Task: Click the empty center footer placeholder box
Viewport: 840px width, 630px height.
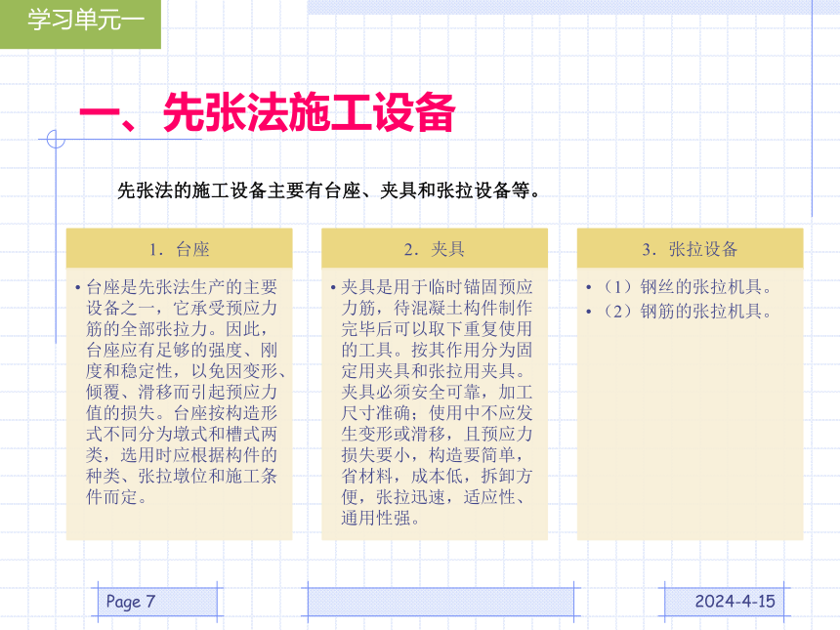Action: [x=441, y=602]
